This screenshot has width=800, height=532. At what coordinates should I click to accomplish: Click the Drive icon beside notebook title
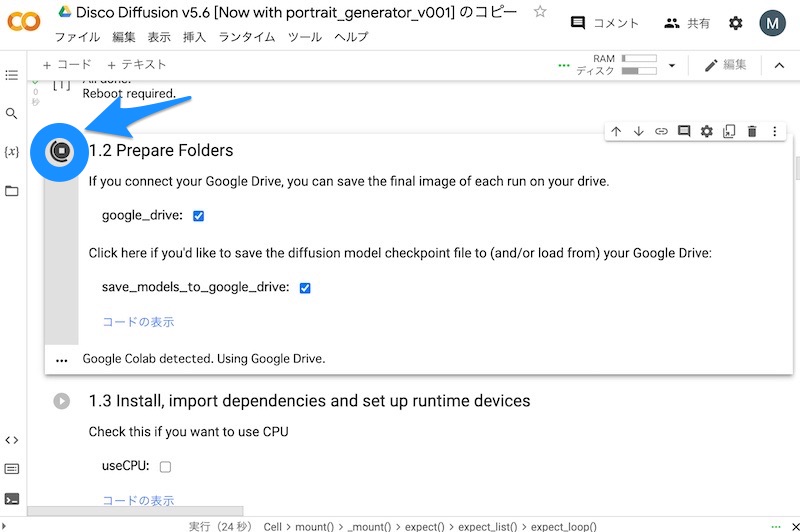click(64, 11)
